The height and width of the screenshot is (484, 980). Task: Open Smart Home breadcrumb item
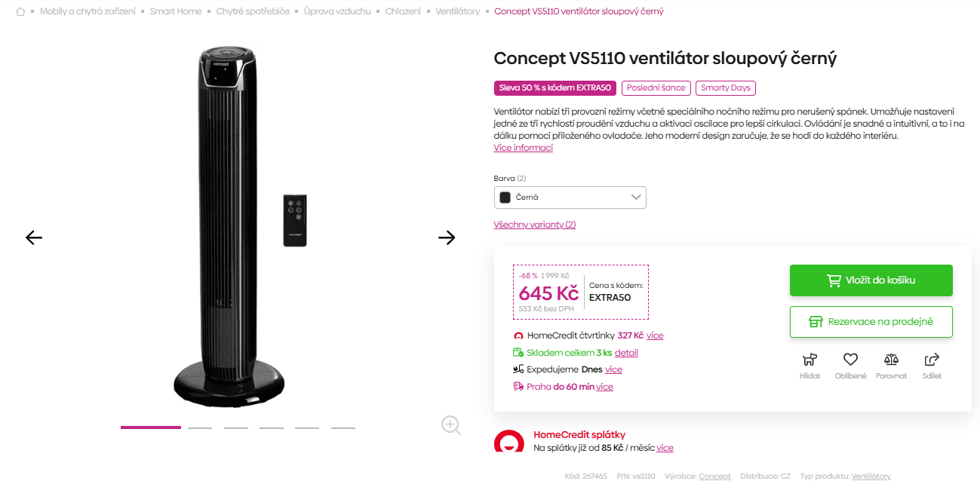click(x=176, y=12)
